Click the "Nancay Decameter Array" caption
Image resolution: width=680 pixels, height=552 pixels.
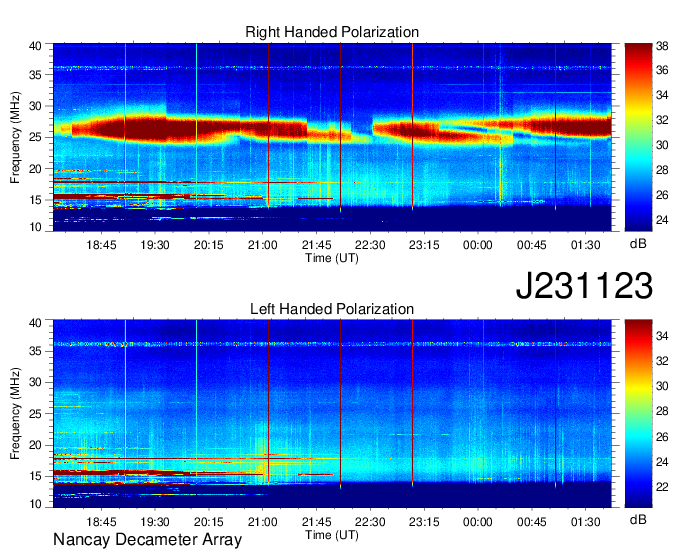pyautogui.click(x=147, y=539)
